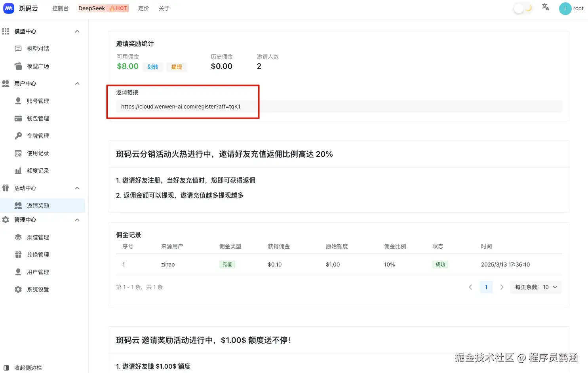Image resolution: width=588 pixels, height=373 pixels.
Task: Click the 获得佣金 column header
Action: click(x=279, y=246)
